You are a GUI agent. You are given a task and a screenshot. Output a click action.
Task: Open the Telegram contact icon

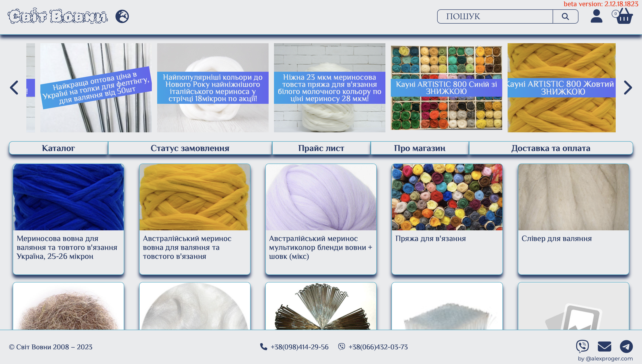[x=626, y=346]
